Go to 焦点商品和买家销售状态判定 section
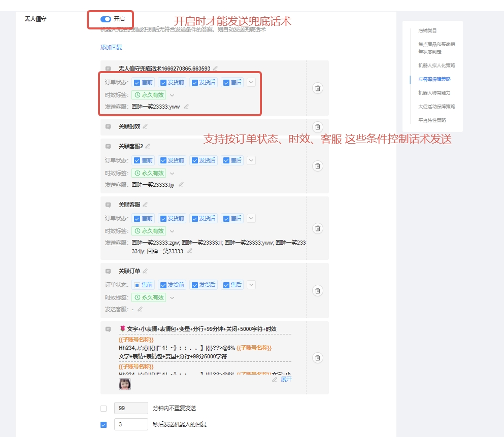The height and width of the screenshot is (437, 504). click(436, 48)
